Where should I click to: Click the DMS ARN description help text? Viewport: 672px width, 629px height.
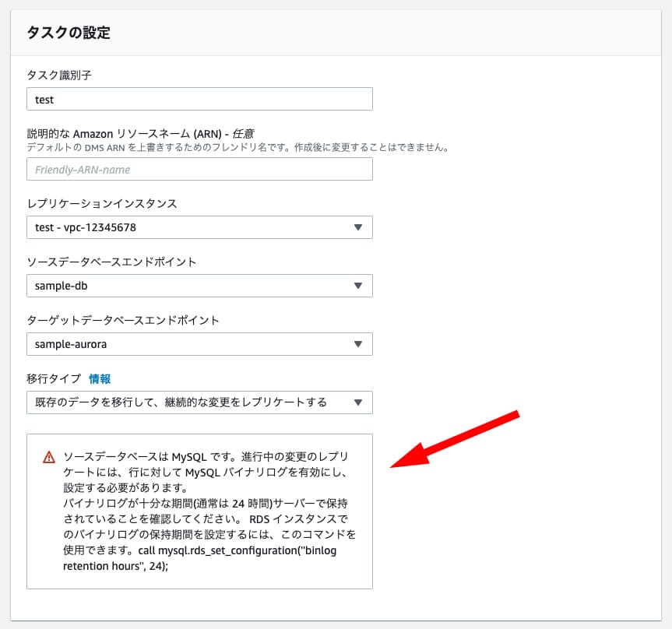(x=237, y=147)
